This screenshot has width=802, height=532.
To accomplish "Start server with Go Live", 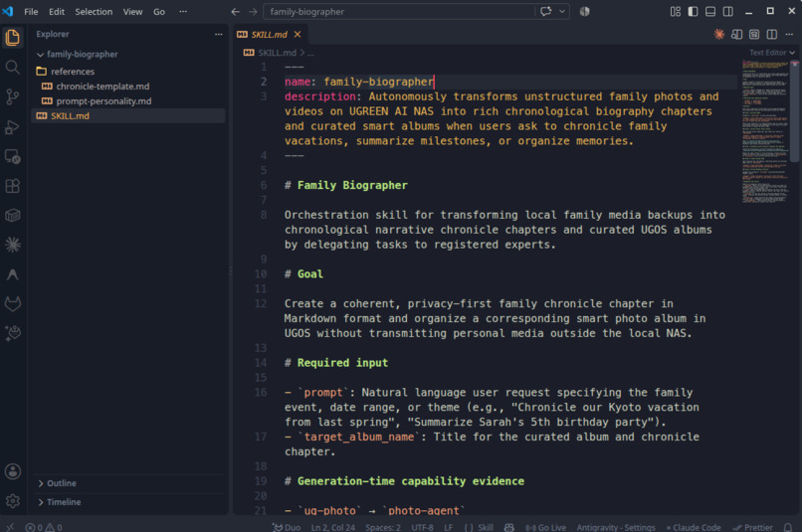I will pyautogui.click(x=545, y=527).
